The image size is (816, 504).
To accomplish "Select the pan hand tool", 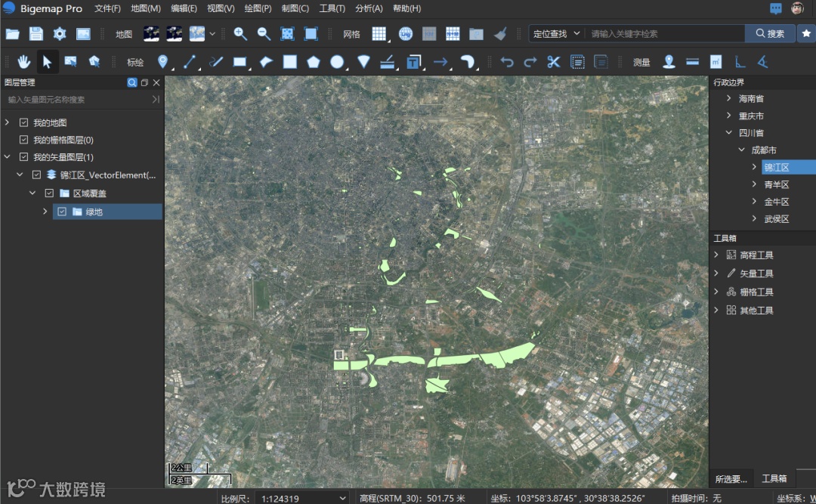I will 24,62.
